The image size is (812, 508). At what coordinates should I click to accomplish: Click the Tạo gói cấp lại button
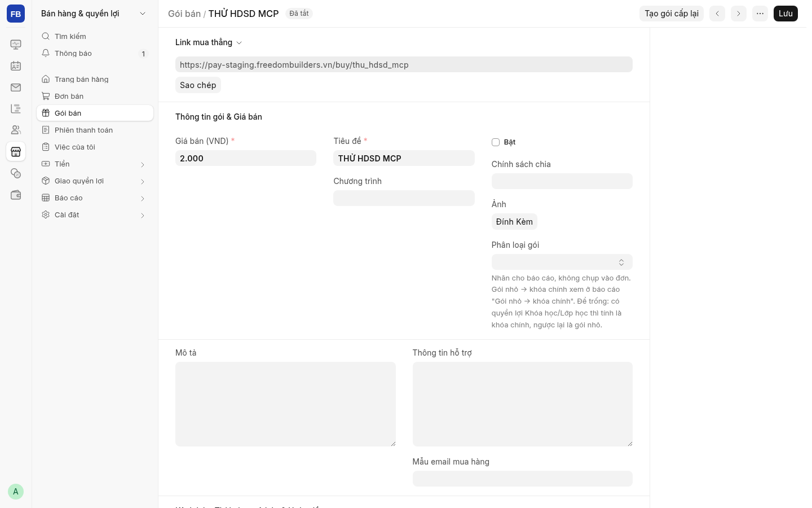(x=672, y=14)
